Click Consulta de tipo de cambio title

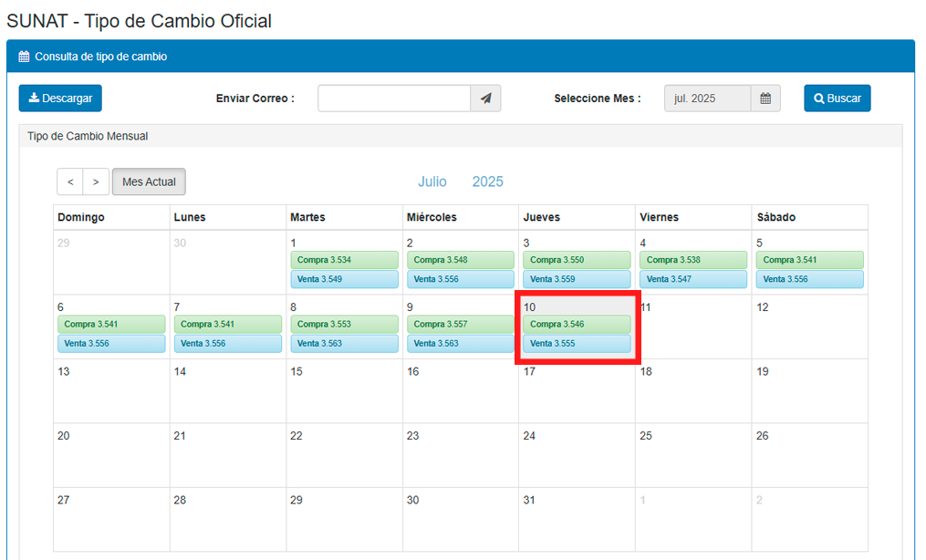point(101,57)
